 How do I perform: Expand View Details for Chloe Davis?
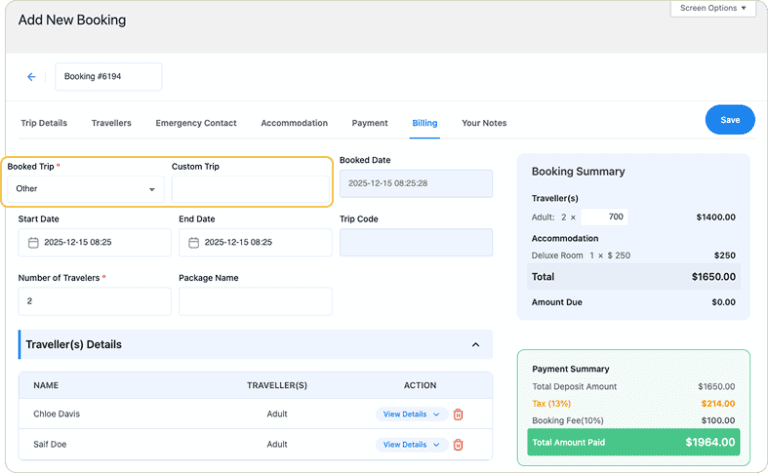click(411, 415)
